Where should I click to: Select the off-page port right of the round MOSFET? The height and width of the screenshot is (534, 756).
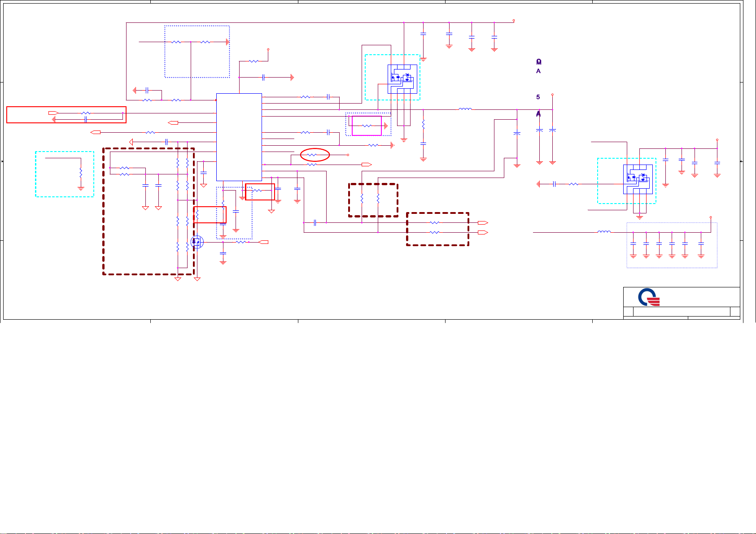coord(264,242)
